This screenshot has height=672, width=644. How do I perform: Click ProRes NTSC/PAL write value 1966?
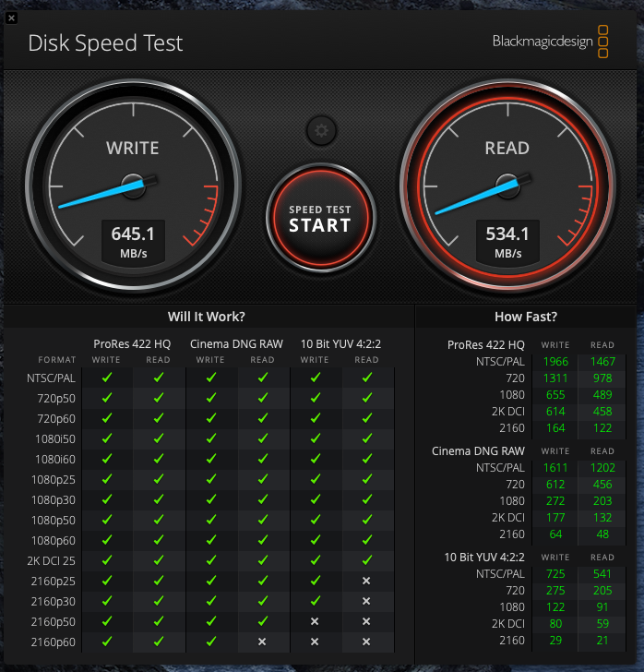point(555,362)
